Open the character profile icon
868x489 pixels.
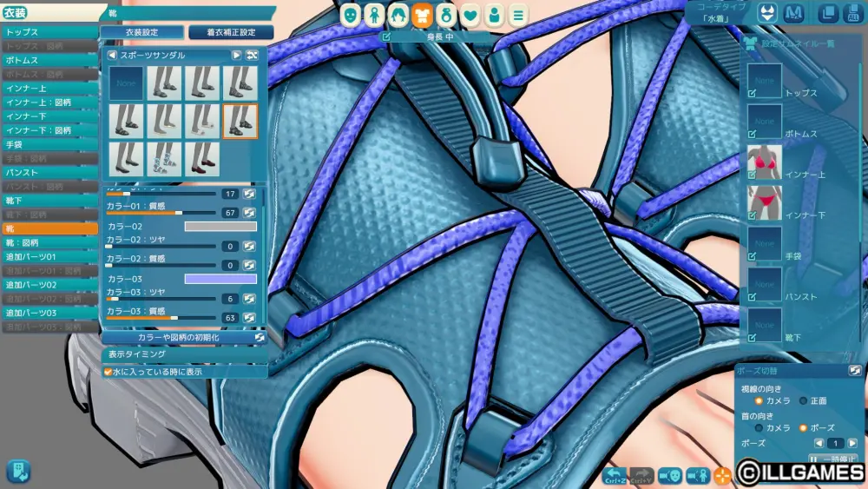[x=494, y=16]
